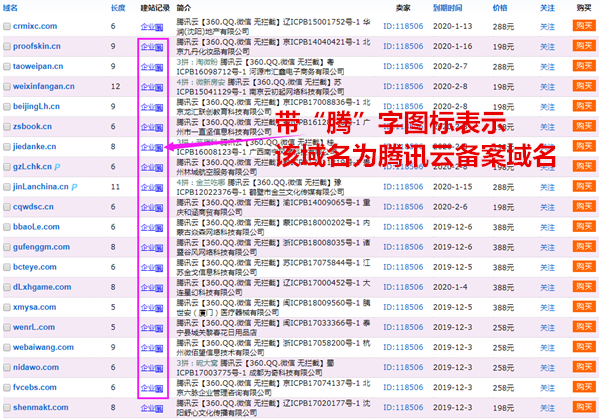
Task: Open the proofskin.cn domain link
Action: click(x=37, y=46)
